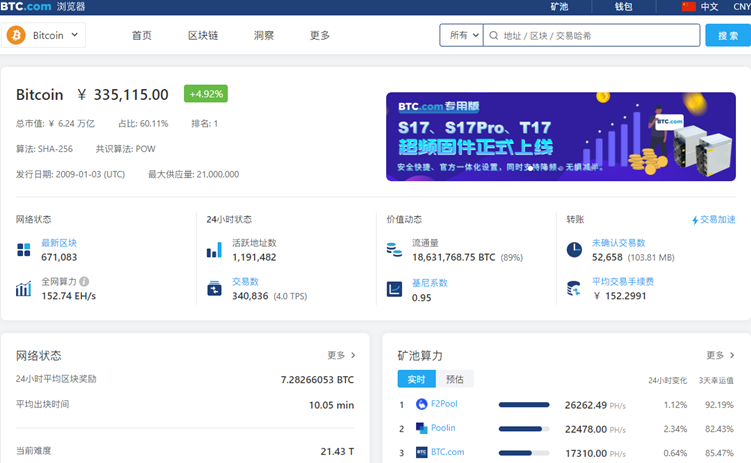Click the 152.74 EH/s hashrate value

(68, 296)
